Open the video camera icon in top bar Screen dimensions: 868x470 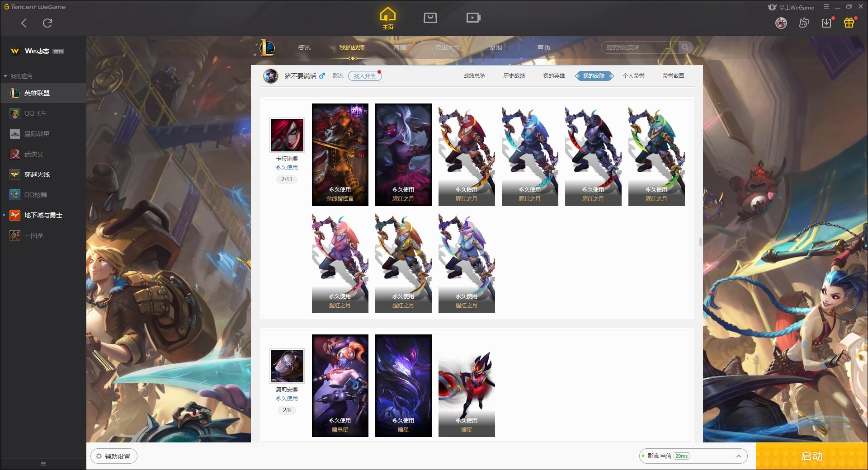coord(473,18)
